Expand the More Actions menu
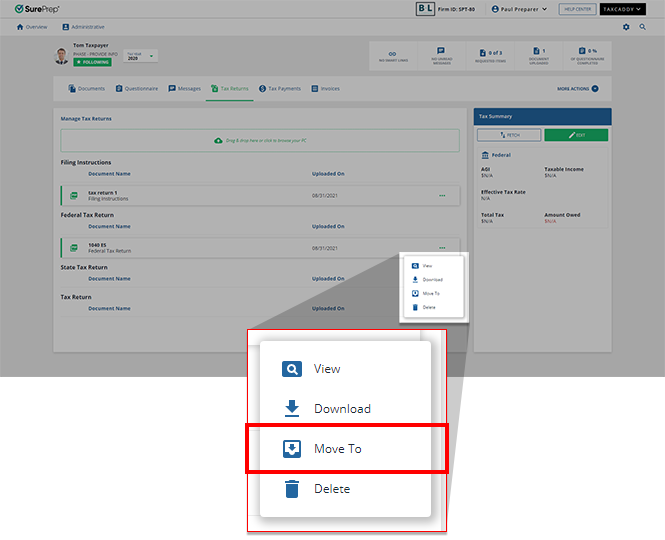The image size is (665, 540). coord(578,89)
